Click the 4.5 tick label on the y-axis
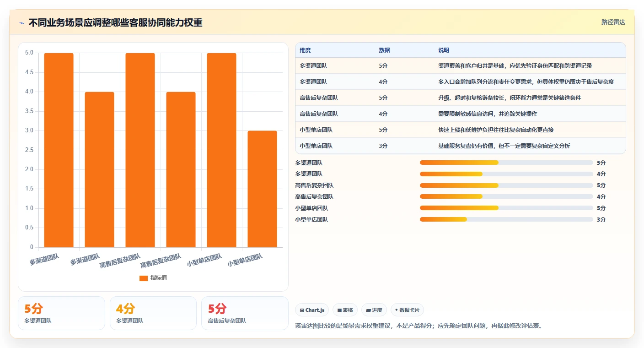 [x=29, y=72]
